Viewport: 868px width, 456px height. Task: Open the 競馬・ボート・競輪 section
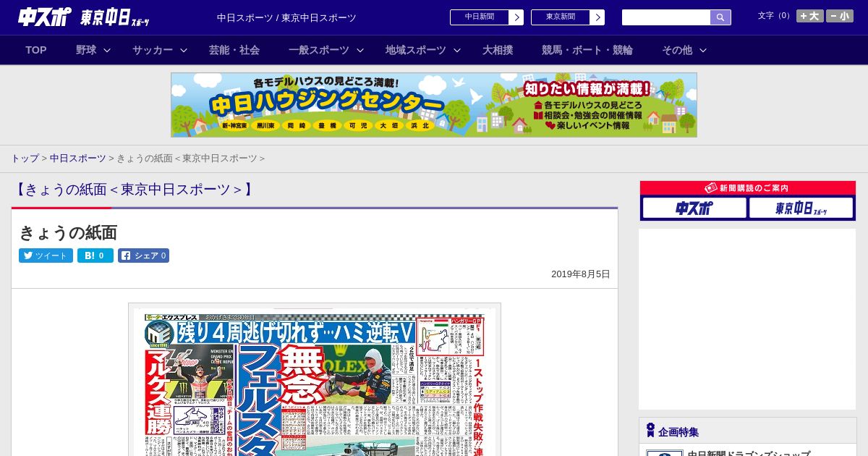click(x=587, y=50)
